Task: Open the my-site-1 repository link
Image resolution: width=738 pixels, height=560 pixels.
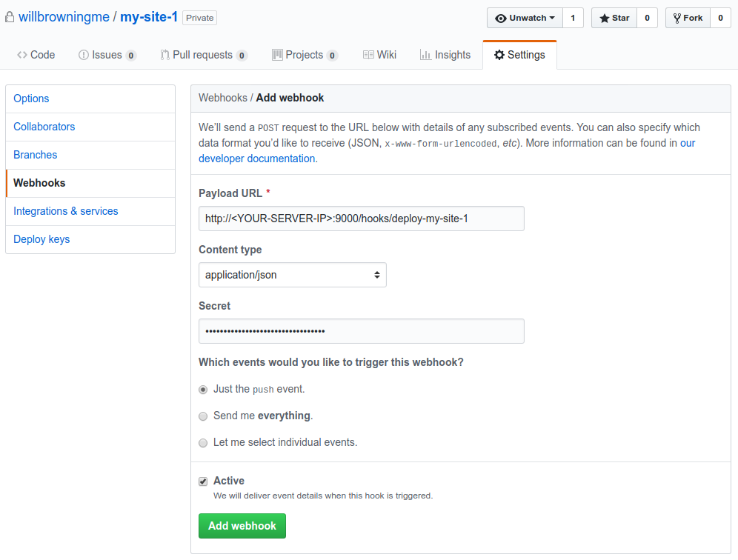Action: 149,18
